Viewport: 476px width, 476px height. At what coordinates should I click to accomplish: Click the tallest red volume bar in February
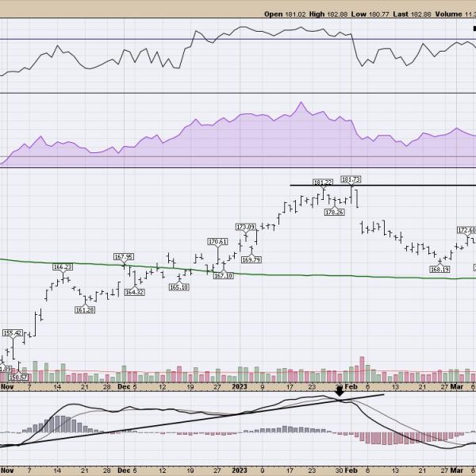point(362,370)
